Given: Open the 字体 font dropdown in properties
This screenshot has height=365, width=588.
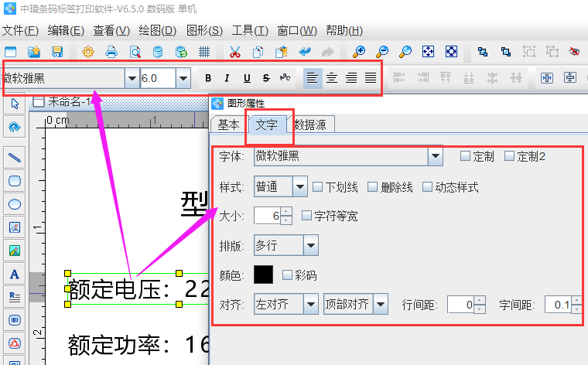Looking at the screenshot, I should (436, 156).
